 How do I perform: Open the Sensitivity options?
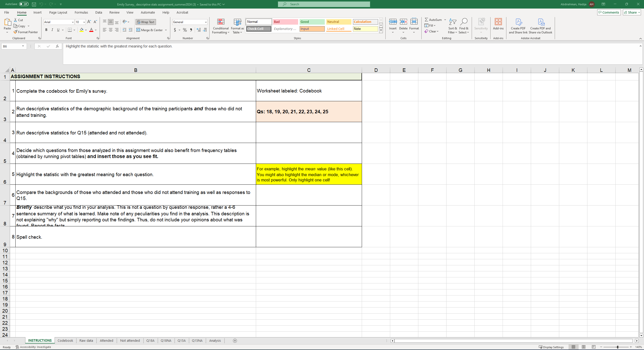[x=481, y=26]
